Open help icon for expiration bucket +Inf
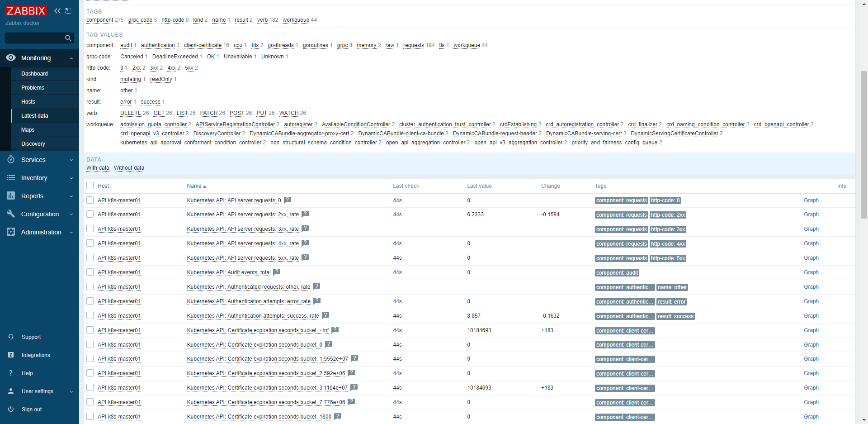 [x=335, y=330]
